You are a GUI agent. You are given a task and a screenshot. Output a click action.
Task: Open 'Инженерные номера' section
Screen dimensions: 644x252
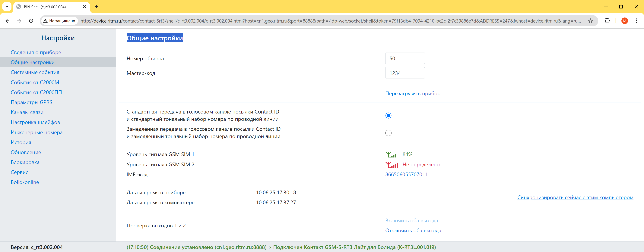[36, 132]
